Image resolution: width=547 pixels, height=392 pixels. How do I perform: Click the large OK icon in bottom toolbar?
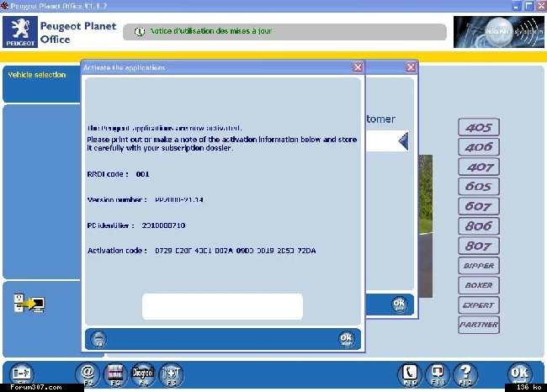pos(520,373)
